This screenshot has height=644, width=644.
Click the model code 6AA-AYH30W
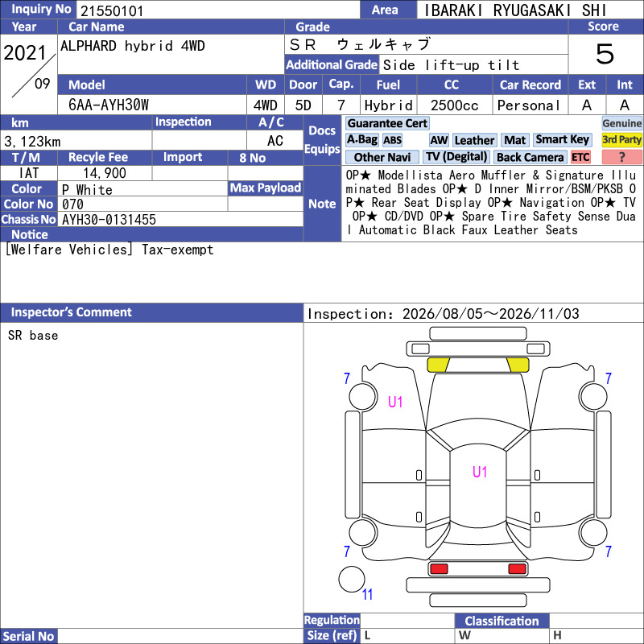click(x=109, y=105)
